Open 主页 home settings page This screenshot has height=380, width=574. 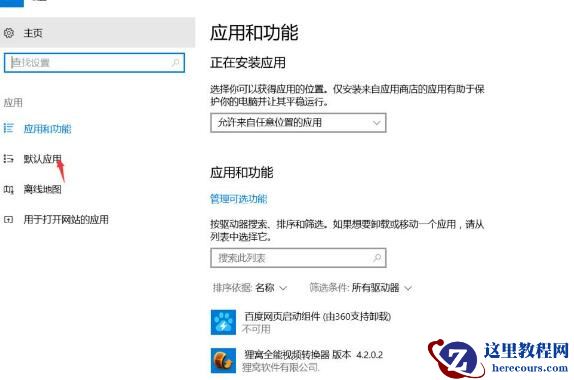click(x=97, y=33)
